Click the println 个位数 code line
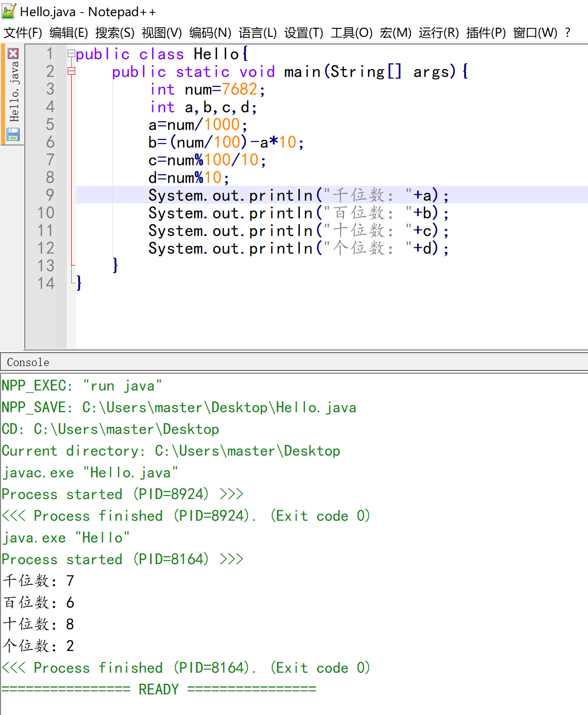This screenshot has height=715, width=588. (x=298, y=248)
